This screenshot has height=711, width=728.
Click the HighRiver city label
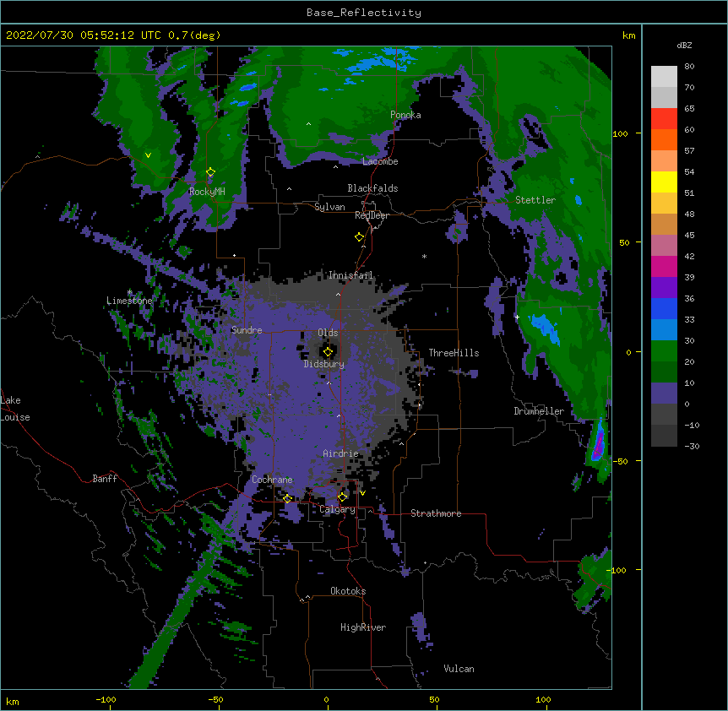pos(363,627)
